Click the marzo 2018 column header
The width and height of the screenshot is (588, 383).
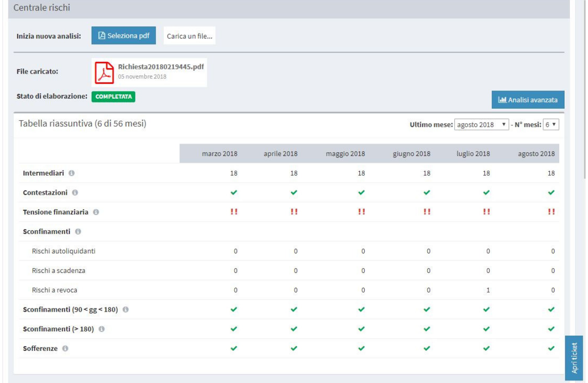[219, 154]
